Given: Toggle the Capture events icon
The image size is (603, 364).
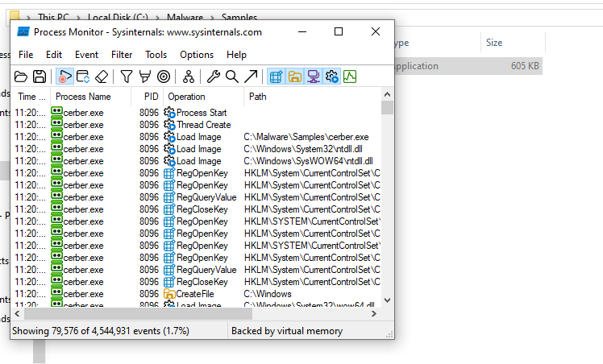Looking at the screenshot, I should pos(64,77).
